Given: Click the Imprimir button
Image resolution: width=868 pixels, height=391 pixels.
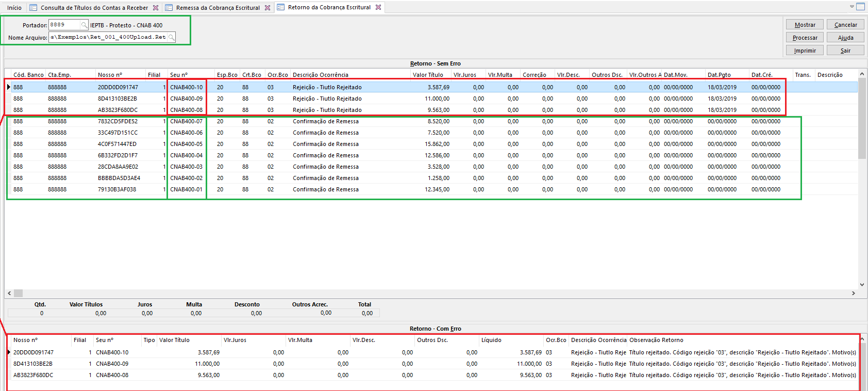Looking at the screenshot, I should click(805, 51).
